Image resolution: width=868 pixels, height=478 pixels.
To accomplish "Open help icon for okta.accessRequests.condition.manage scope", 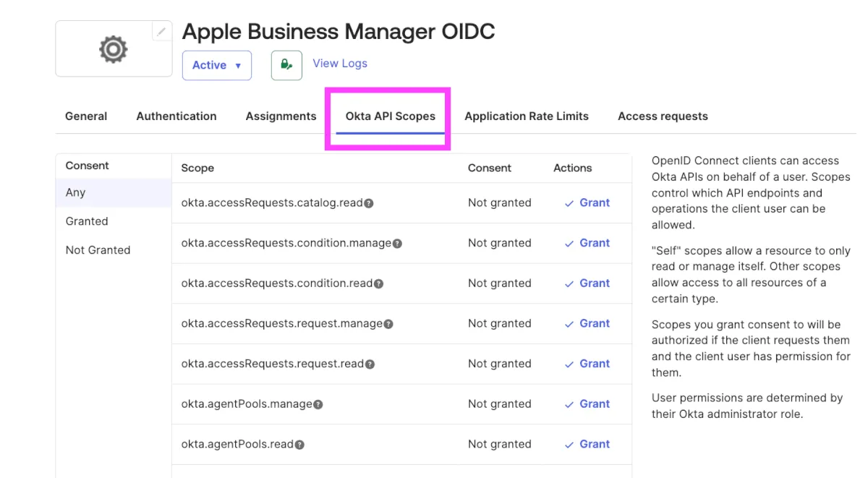I will pyautogui.click(x=397, y=244).
